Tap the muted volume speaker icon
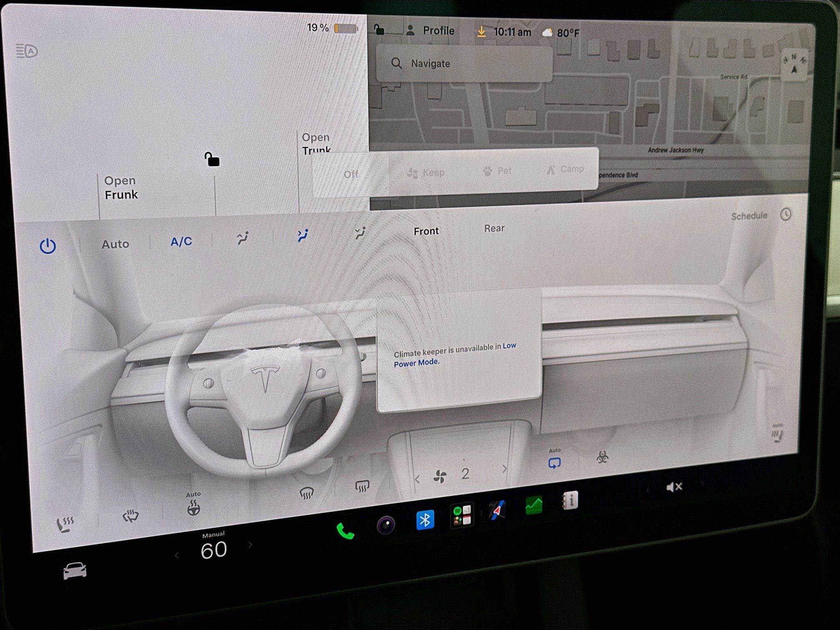Viewport: 840px width, 630px height. (674, 487)
